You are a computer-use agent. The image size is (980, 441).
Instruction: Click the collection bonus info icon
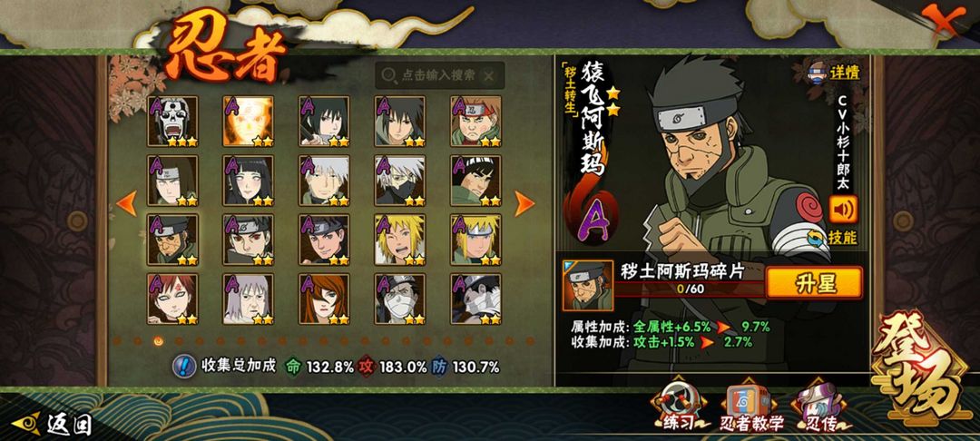point(183,367)
